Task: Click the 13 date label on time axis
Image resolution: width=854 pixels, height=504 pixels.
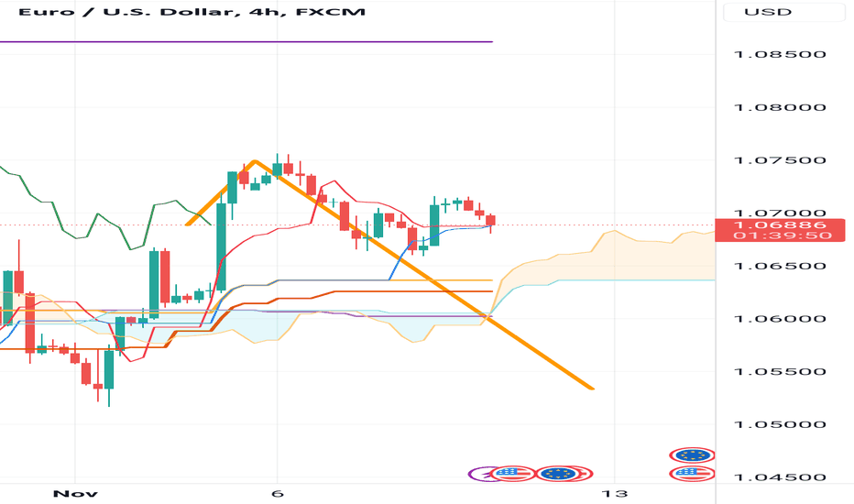Action: tap(614, 494)
